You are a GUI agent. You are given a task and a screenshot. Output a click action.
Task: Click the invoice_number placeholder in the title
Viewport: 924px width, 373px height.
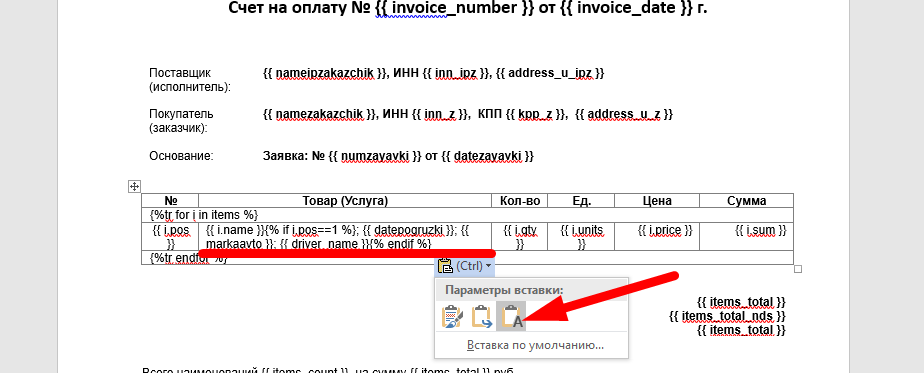click(x=444, y=8)
